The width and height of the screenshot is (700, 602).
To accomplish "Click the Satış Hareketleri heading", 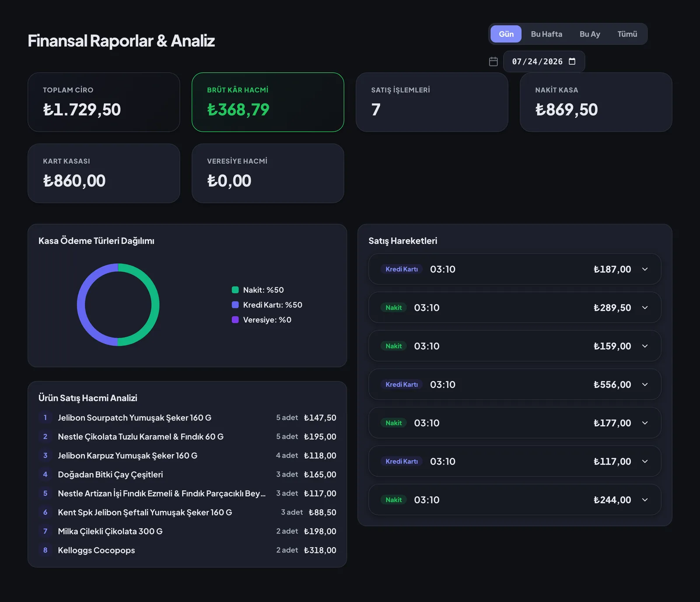I will pyautogui.click(x=402, y=241).
